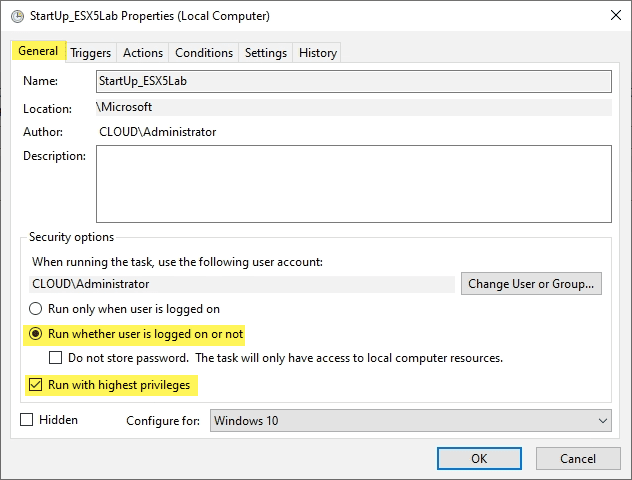Enable the Do not store password checkbox

pyautogui.click(x=56, y=358)
